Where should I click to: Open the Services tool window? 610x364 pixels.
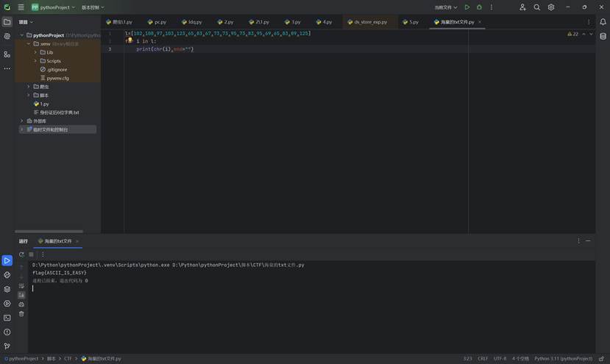pyautogui.click(x=7, y=304)
